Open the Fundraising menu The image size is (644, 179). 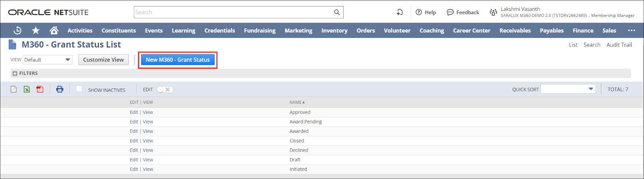coord(260,31)
